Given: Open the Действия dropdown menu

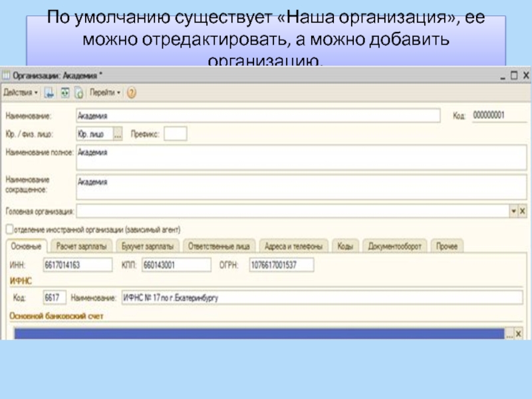Looking at the screenshot, I should tap(21, 93).
